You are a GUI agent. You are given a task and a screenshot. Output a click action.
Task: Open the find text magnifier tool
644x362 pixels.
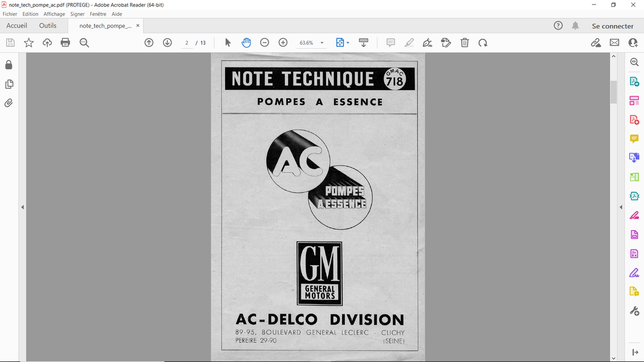pyautogui.click(x=84, y=43)
